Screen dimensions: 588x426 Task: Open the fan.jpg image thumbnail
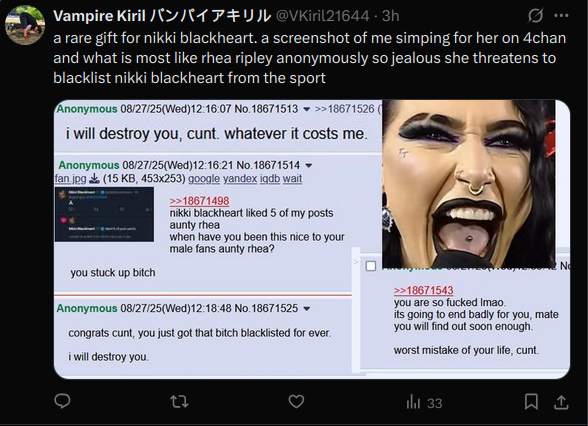[104, 214]
